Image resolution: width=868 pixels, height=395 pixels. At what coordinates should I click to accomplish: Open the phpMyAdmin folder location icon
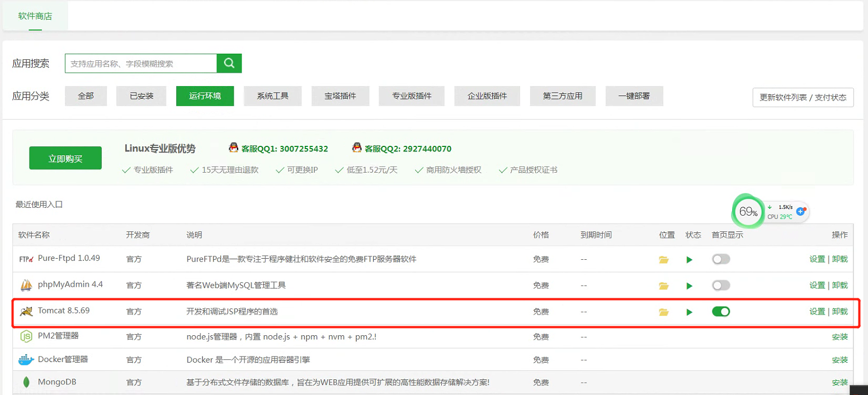664,286
